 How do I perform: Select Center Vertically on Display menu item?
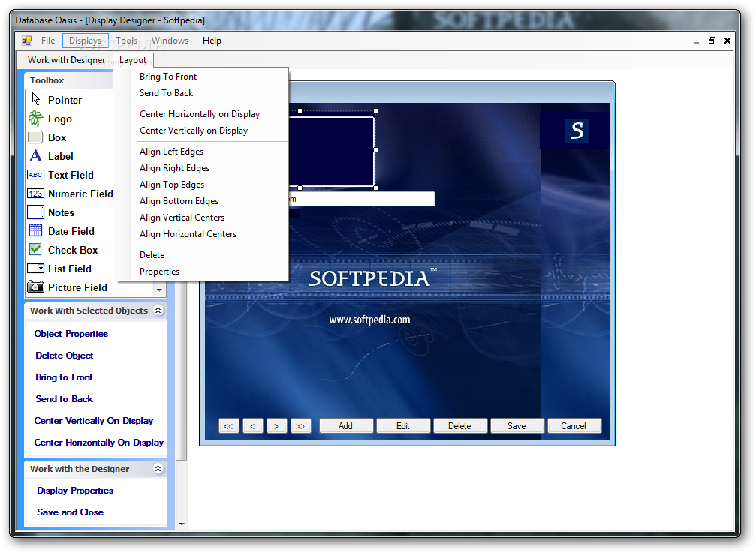(194, 130)
